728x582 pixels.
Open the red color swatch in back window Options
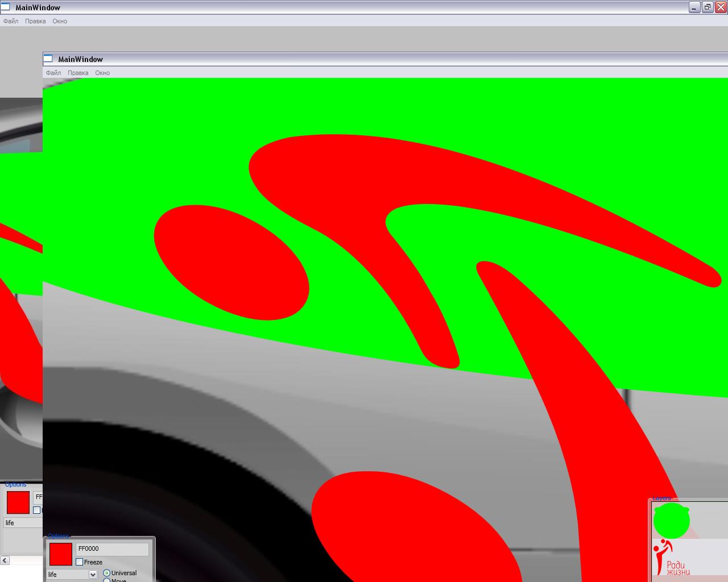coord(18,502)
